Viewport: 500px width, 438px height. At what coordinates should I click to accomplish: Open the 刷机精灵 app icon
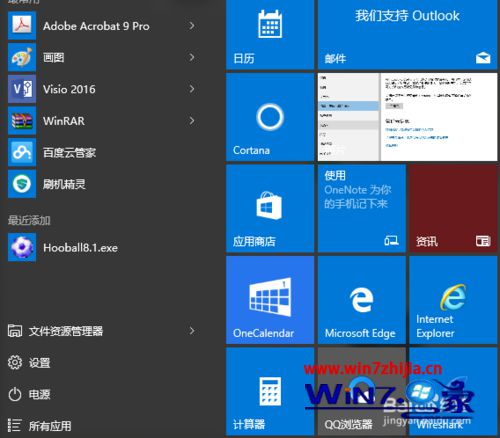(22, 184)
